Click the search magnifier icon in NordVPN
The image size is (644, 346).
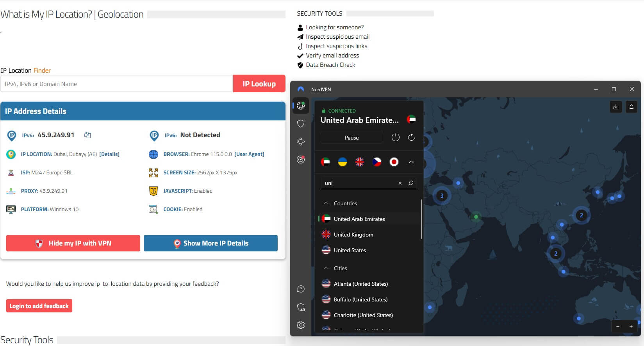pyautogui.click(x=411, y=183)
